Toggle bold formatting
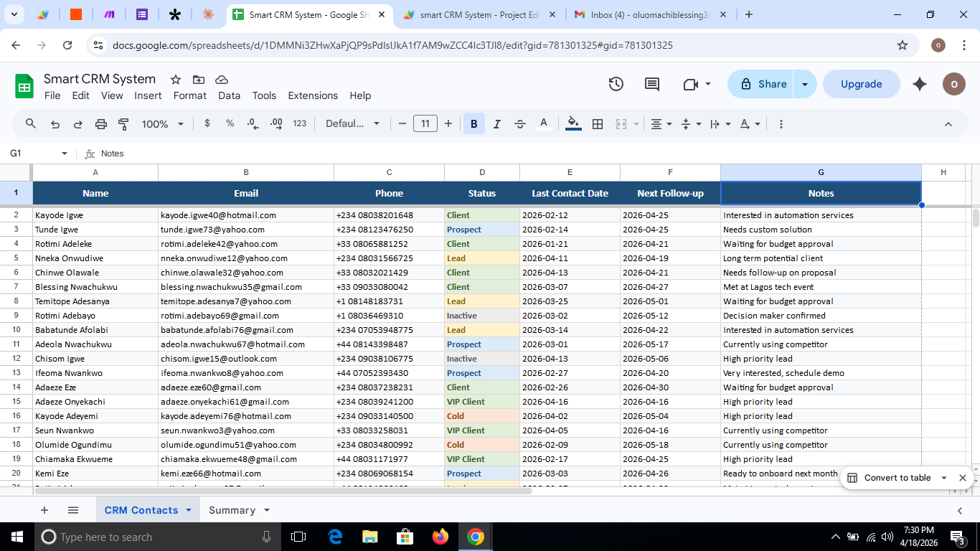 coord(473,123)
